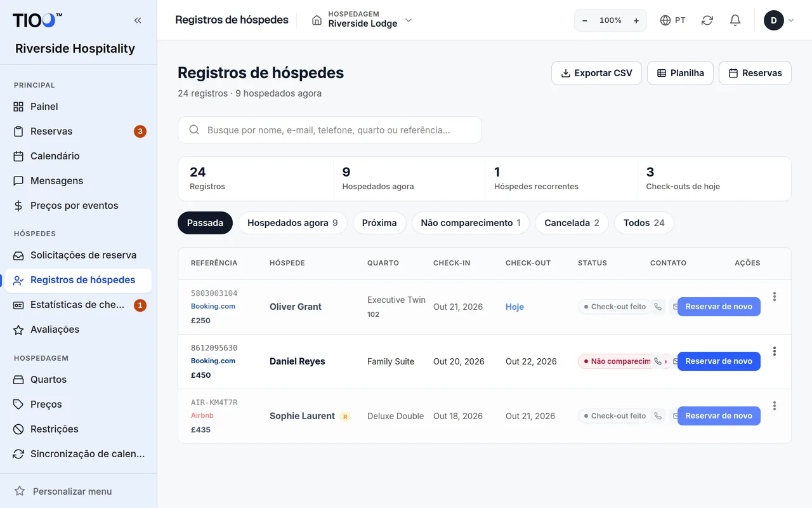This screenshot has height=508, width=812.
Task: Click the Check-out feito status for Oliver Grant
Action: click(x=614, y=307)
